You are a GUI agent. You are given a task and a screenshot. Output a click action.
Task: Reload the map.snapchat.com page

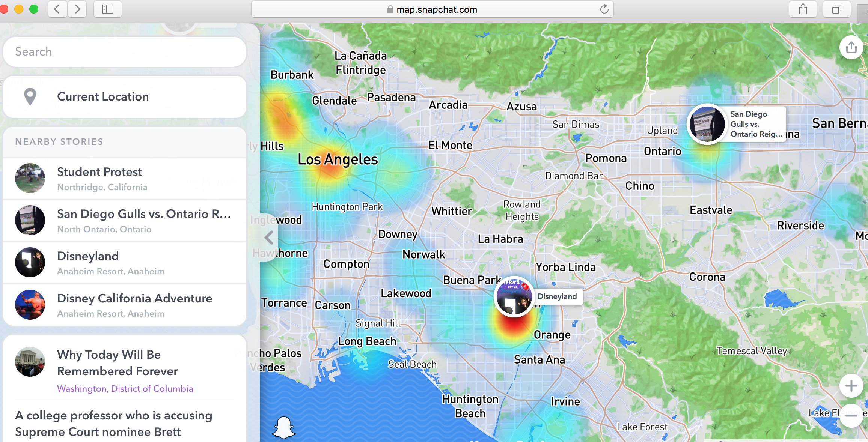604,9
